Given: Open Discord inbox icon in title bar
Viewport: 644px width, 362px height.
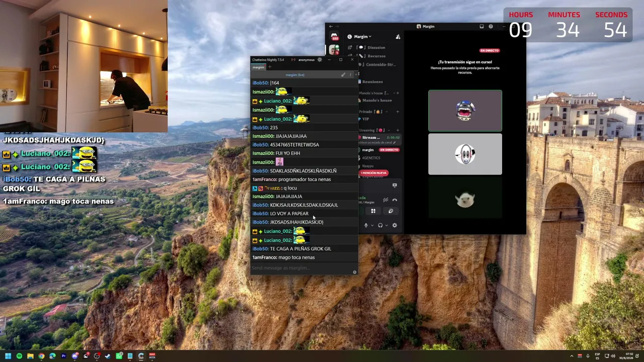Looking at the screenshot, I should click(x=481, y=27).
